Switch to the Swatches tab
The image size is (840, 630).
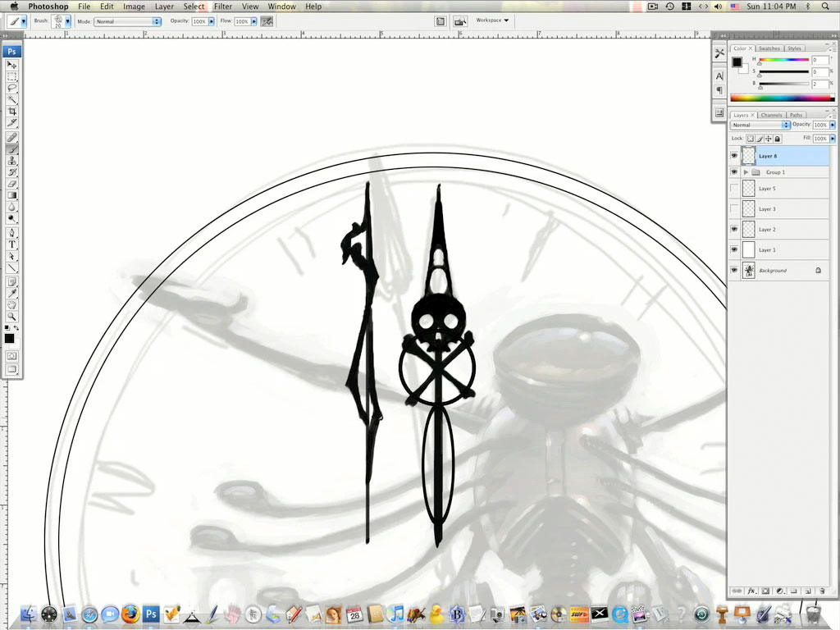point(769,48)
